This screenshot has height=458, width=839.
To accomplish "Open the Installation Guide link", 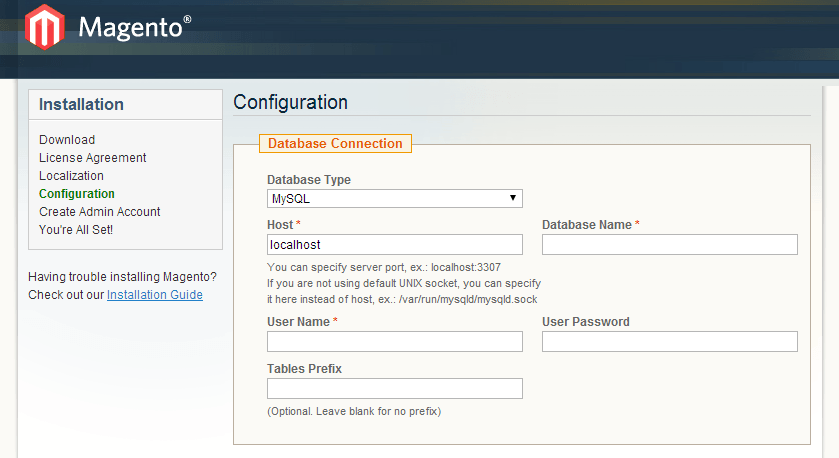I will click(x=155, y=295).
